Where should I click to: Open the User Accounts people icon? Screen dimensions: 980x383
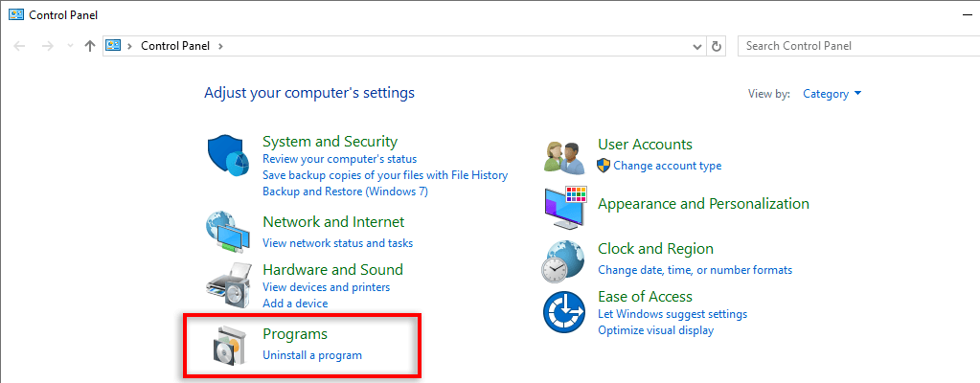(x=564, y=156)
